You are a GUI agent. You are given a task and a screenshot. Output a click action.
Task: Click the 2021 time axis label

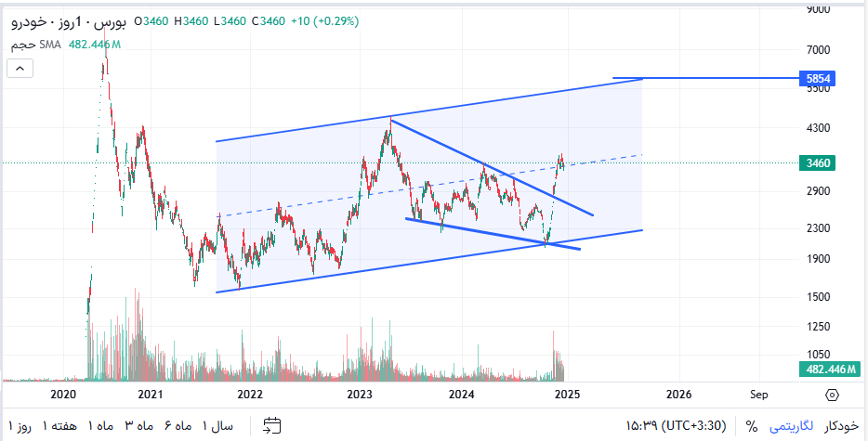pyautogui.click(x=150, y=395)
